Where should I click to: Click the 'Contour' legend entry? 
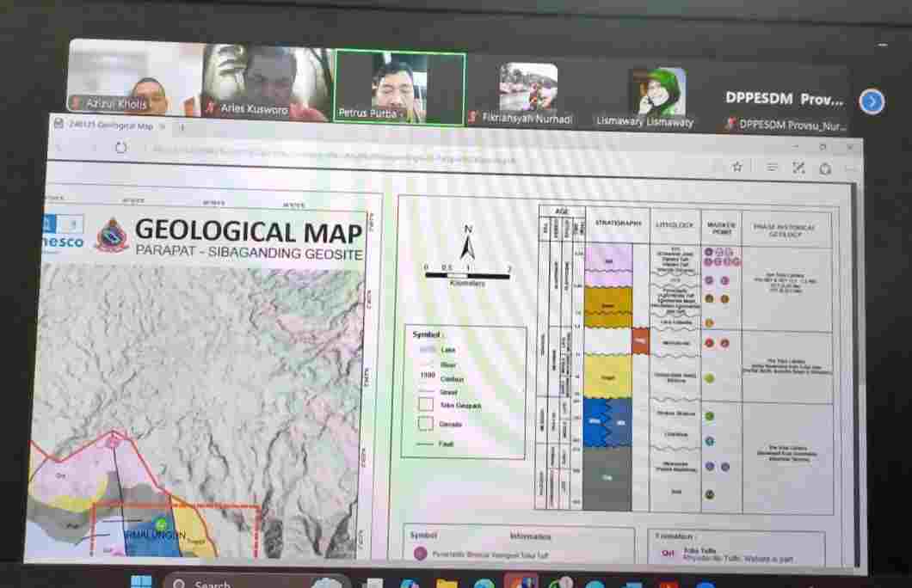coord(442,378)
